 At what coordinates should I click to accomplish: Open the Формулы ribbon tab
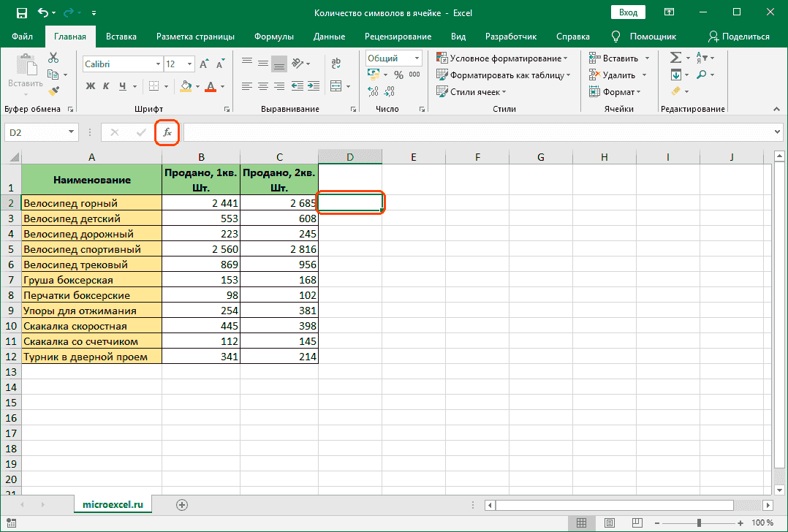coord(274,37)
